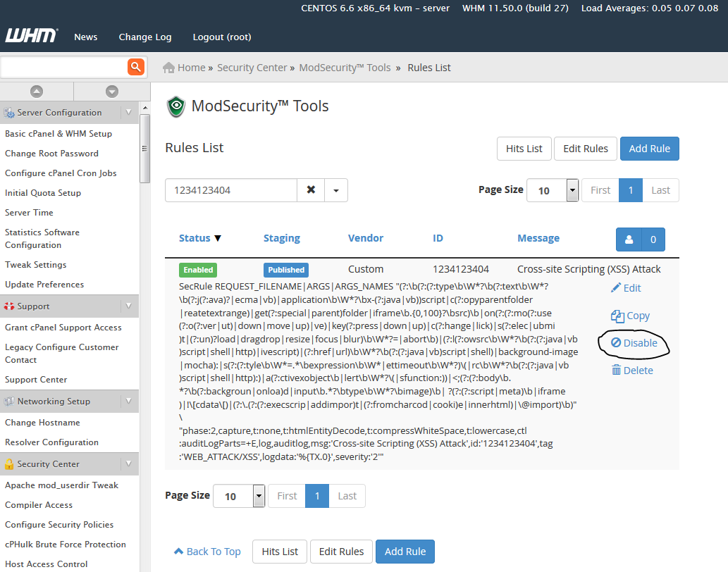Open the Change Log menu item
The width and height of the screenshot is (728, 572).
tap(145, 37)
